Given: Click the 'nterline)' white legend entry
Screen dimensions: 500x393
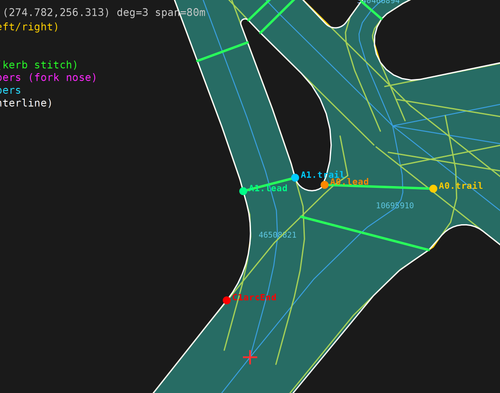Looking at the screenshot, I should point(26,103).
